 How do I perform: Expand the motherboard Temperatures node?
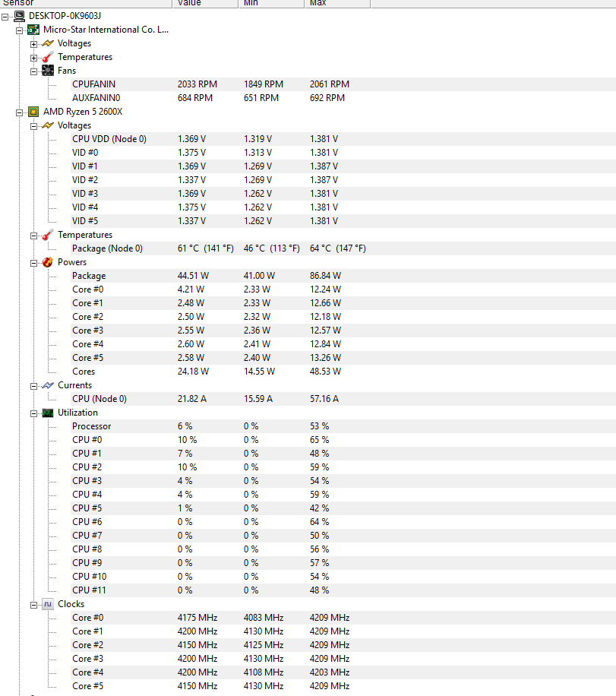pos(33,58)
